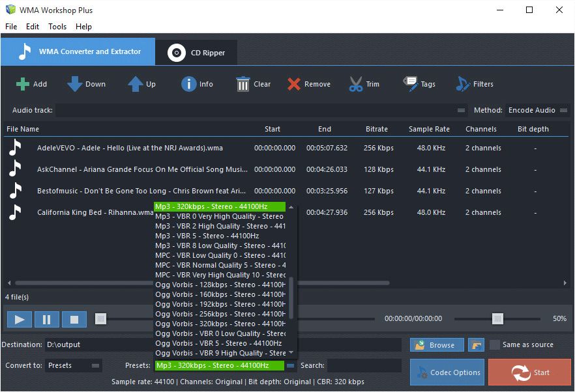Image resolution: width=575 pixels, height=392 pixels.
Task: Move selected track Up with arrow icon
Action: coord(136,84)
